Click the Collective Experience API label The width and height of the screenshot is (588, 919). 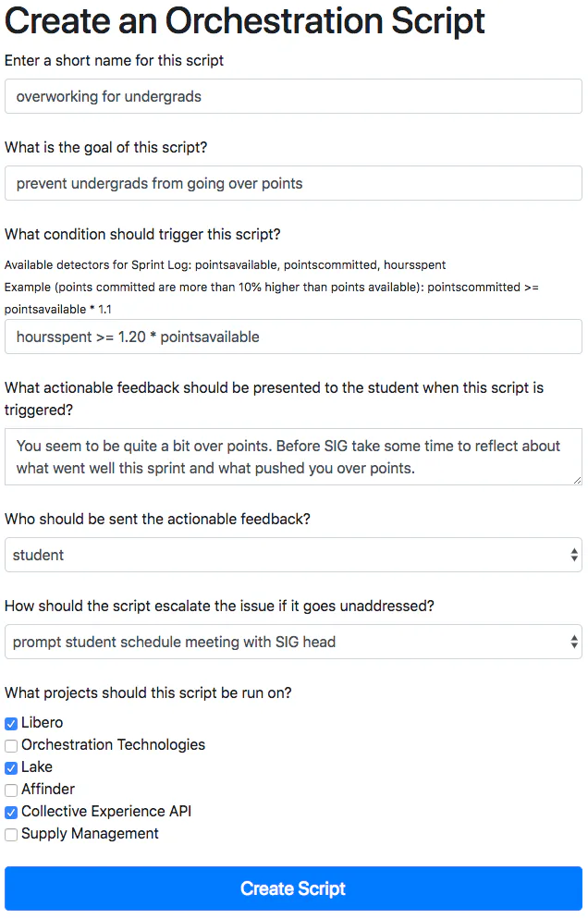tap(106, 811)
